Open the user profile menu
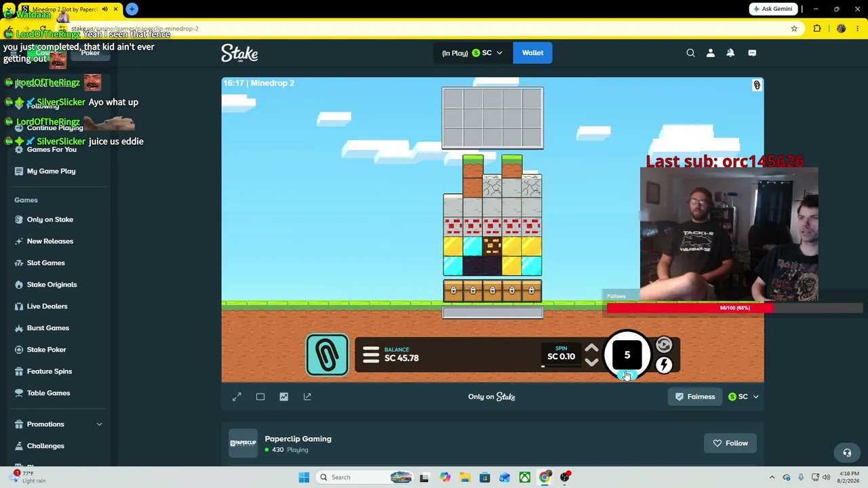Viewport: 868px width, 488px height. pos(711,53)
